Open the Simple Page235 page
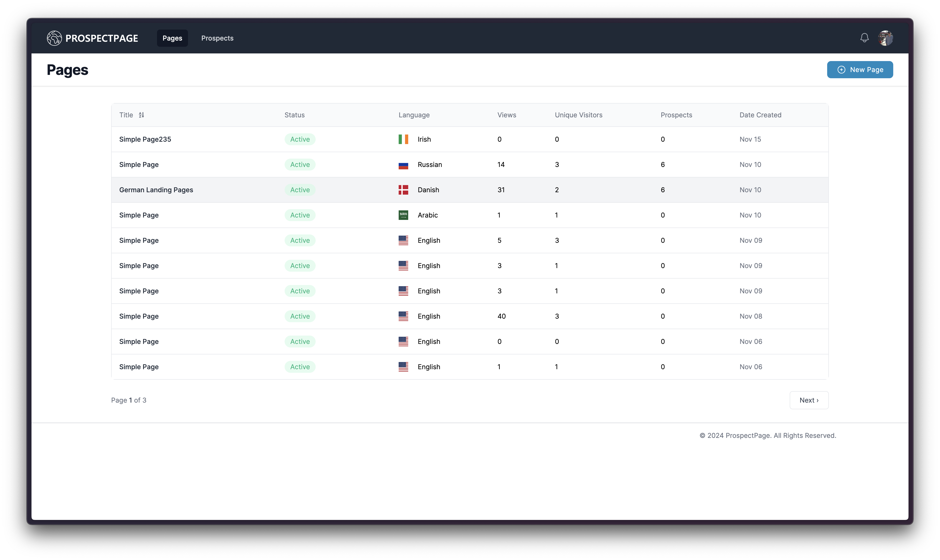 click(145, 139)
